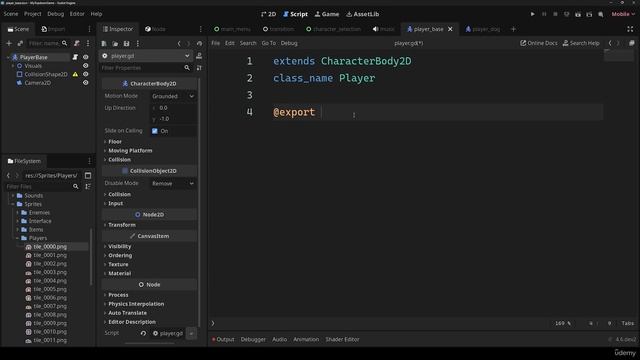640x360 pixels.
Task: Switch to AssetLib workspace
Action: (x=362, y=14)
